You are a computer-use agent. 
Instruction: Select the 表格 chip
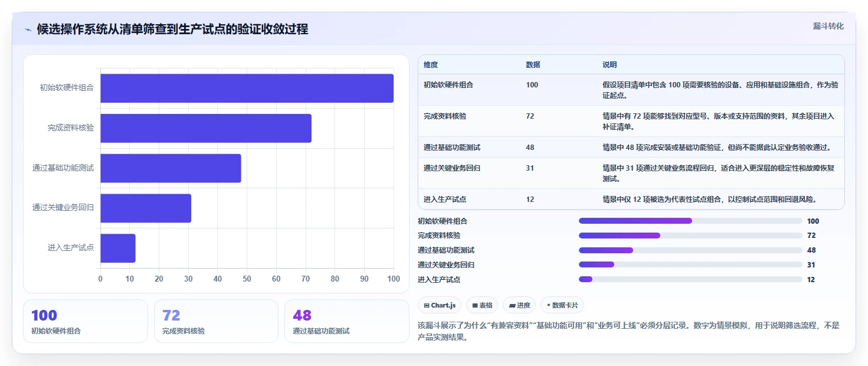point(482,305)
